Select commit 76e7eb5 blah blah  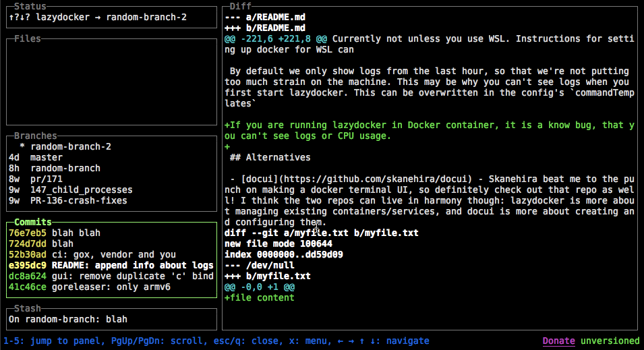tap(111, 233)
